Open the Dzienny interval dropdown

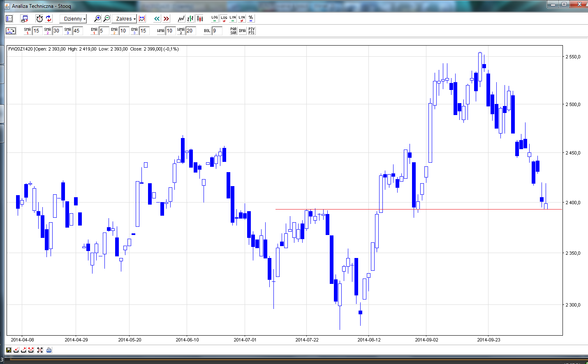point(73,19)
